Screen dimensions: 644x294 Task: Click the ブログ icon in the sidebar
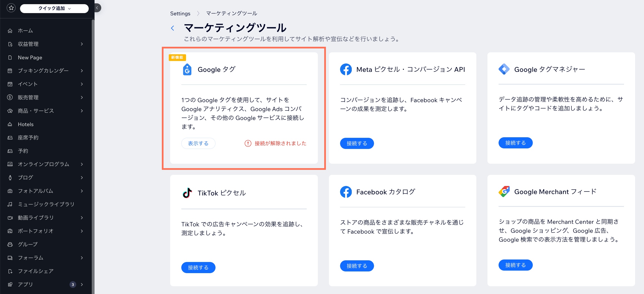(10, 177)
